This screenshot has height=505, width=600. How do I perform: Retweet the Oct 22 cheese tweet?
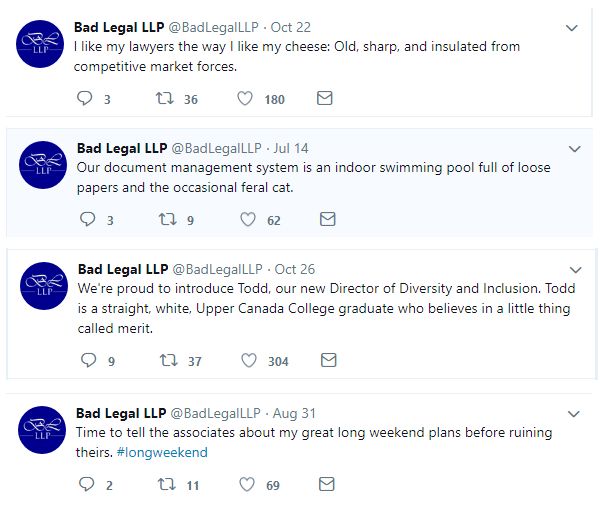165,98
